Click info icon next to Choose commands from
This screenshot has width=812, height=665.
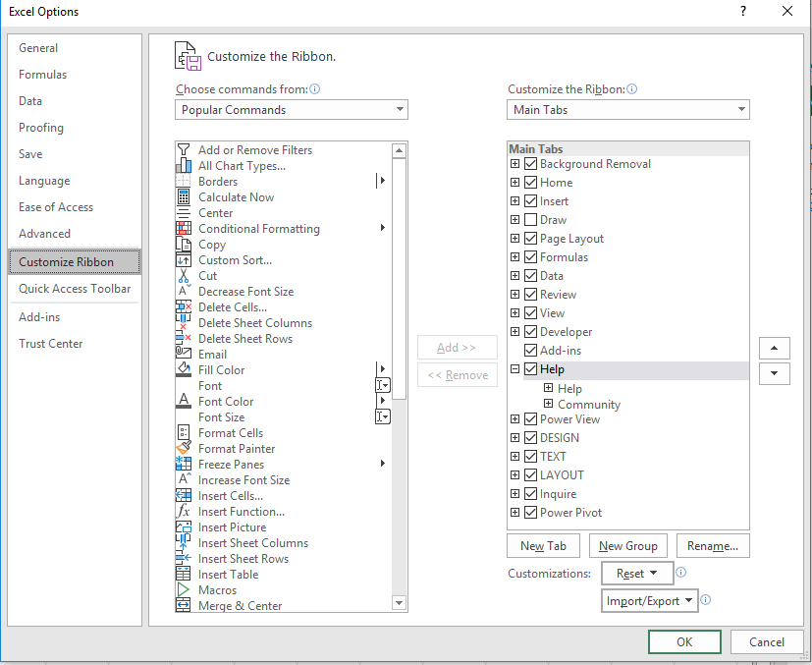(315, 89)
